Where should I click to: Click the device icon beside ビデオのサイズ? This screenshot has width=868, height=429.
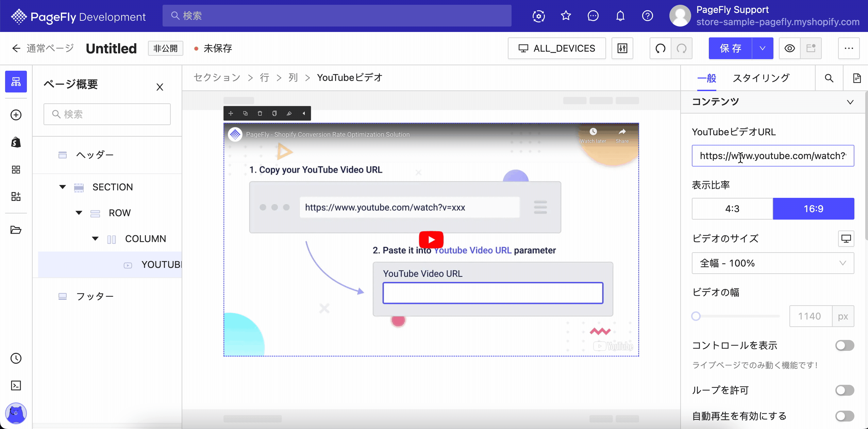pyautogui.click(x=846, y=239)
